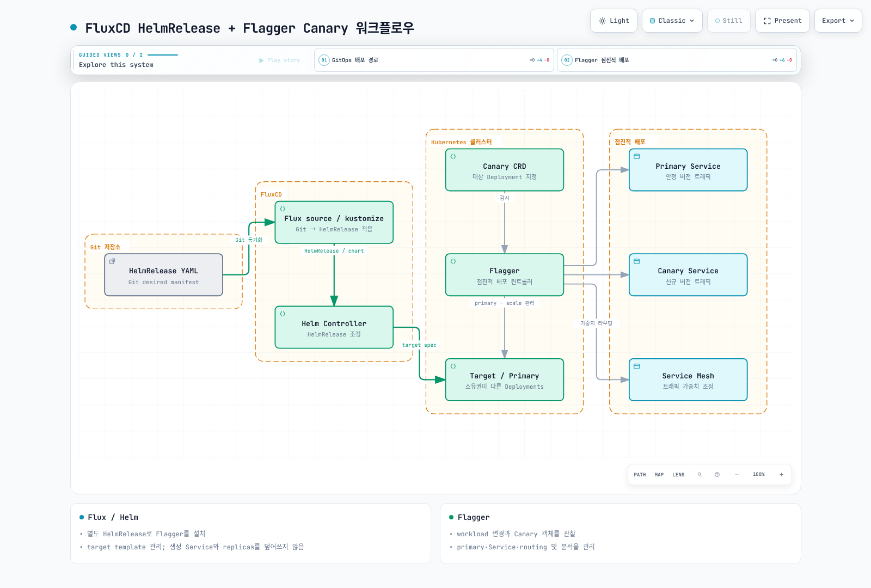Click note 'workload 변경과 Canary 객체를 관찰'
871x588 pixels.
[x=516, y=534]
